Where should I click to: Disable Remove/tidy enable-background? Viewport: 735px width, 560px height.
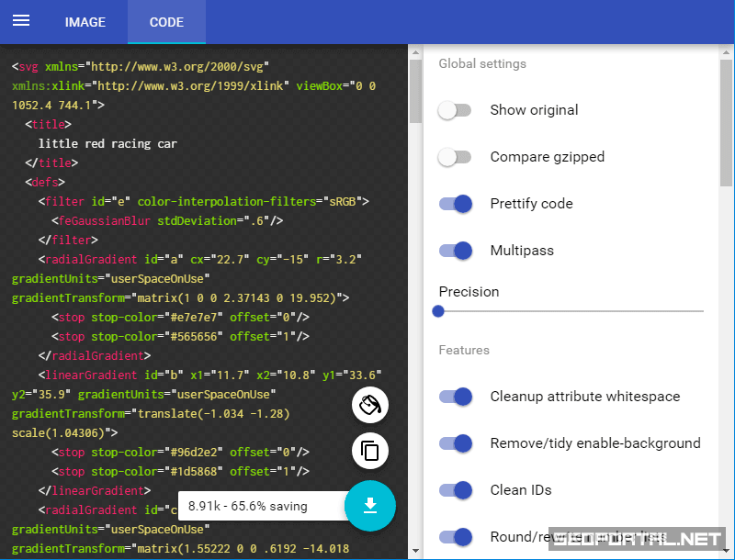(x=456, y=443)
